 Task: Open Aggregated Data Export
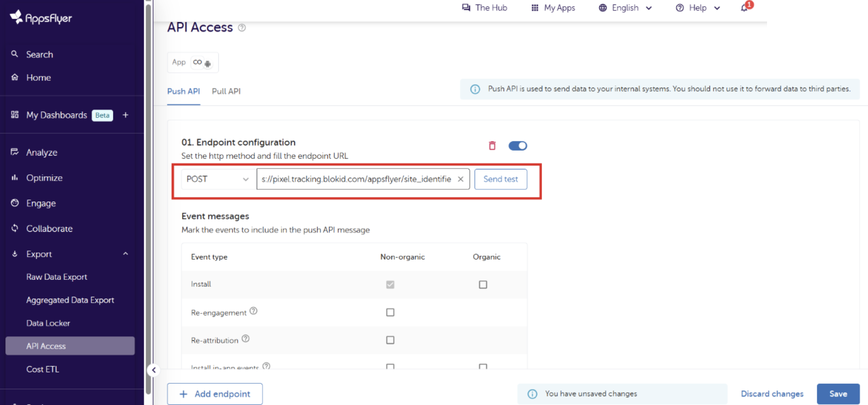pos(70,300)
